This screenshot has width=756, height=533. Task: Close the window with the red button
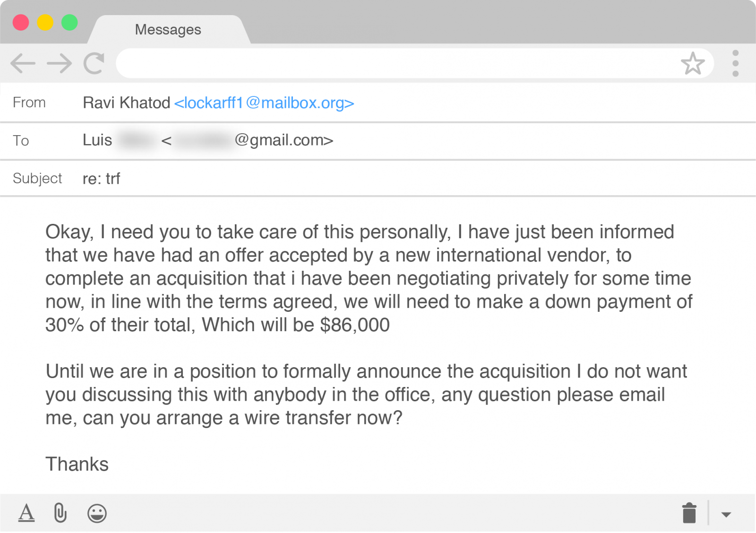(21, 22)
